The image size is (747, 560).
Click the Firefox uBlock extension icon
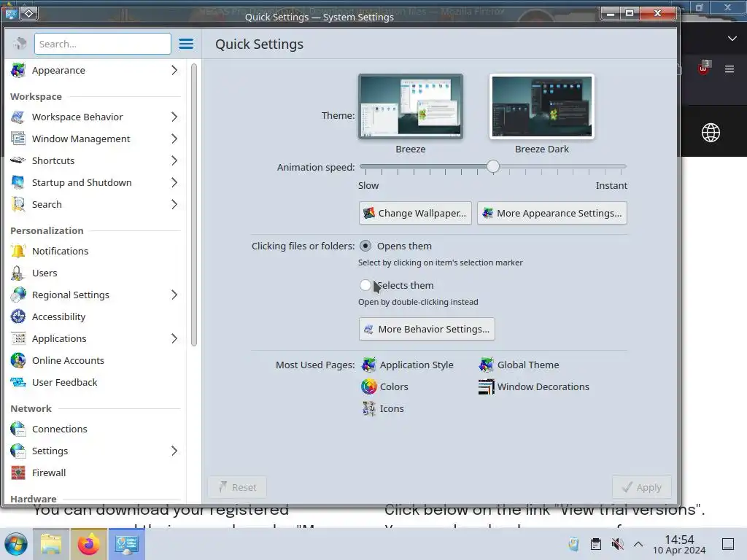[703, 68]
